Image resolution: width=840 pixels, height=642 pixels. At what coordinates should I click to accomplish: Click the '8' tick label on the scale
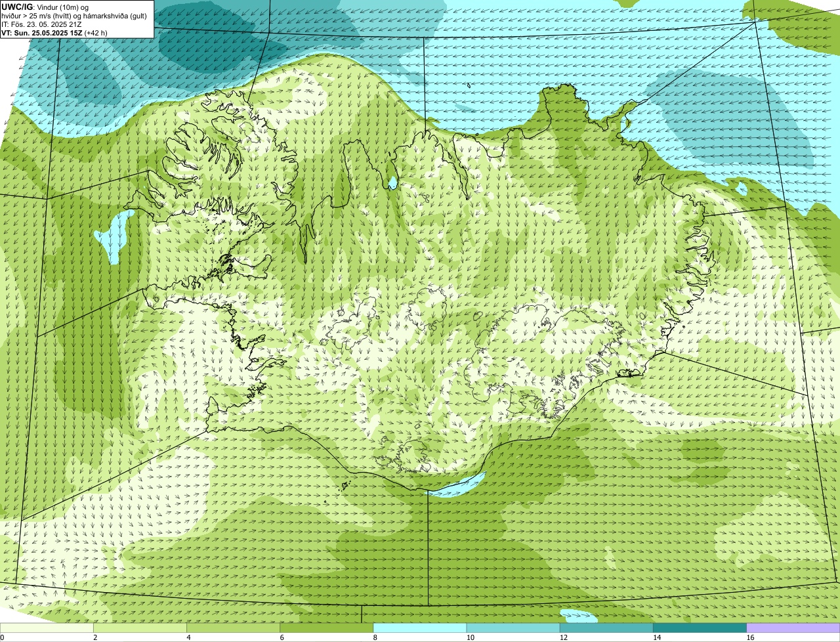coord(375,637)
